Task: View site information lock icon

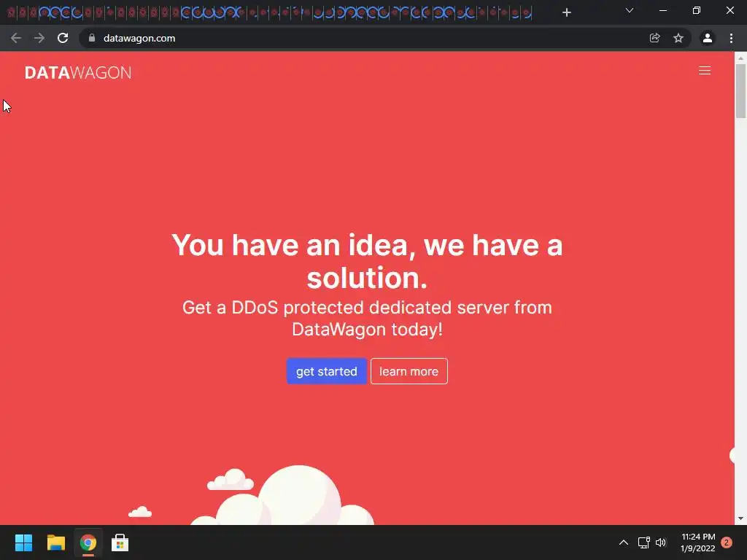Action: [92, 38]
